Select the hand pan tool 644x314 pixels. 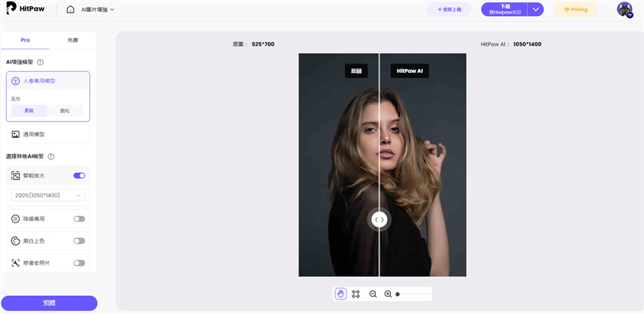coord(341,294)
